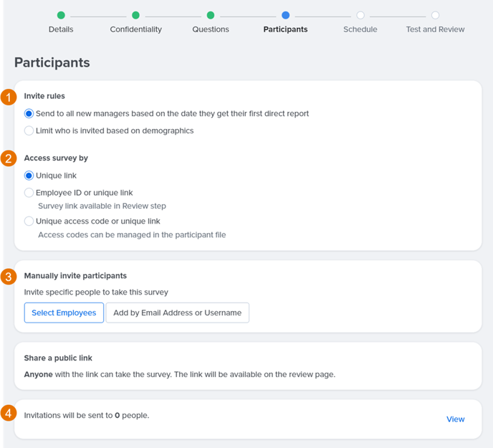Click the Select Employees button

pos(64,313)
